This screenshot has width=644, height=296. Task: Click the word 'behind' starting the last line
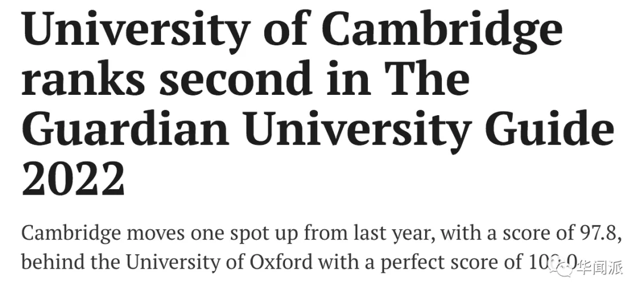tap(47, 261)
